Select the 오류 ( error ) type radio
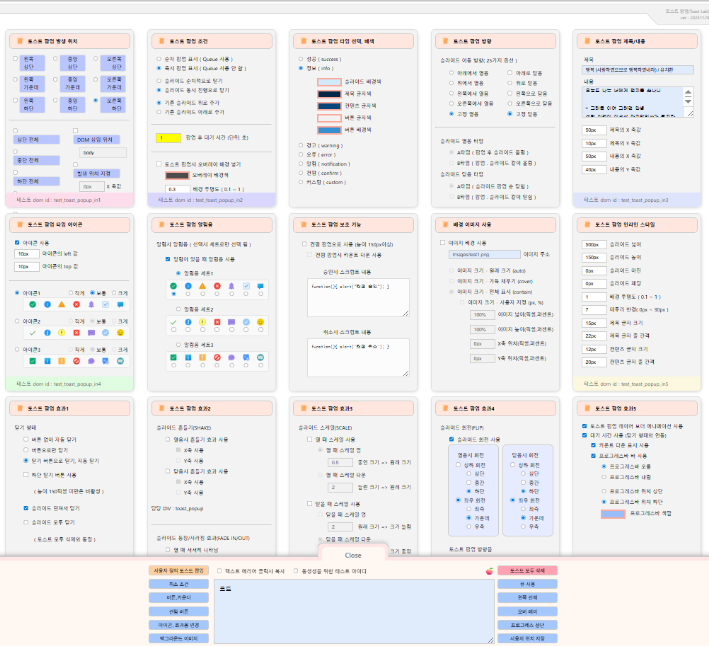Image resolution: width=709 pixels, height=646 pixels. [300, 154]
